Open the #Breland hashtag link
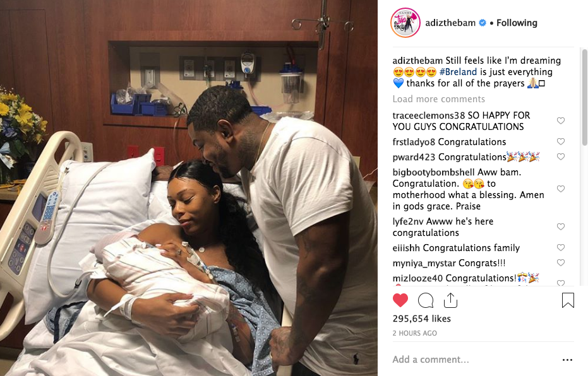The height and width of the screenshot is (376, 588). 458,72
